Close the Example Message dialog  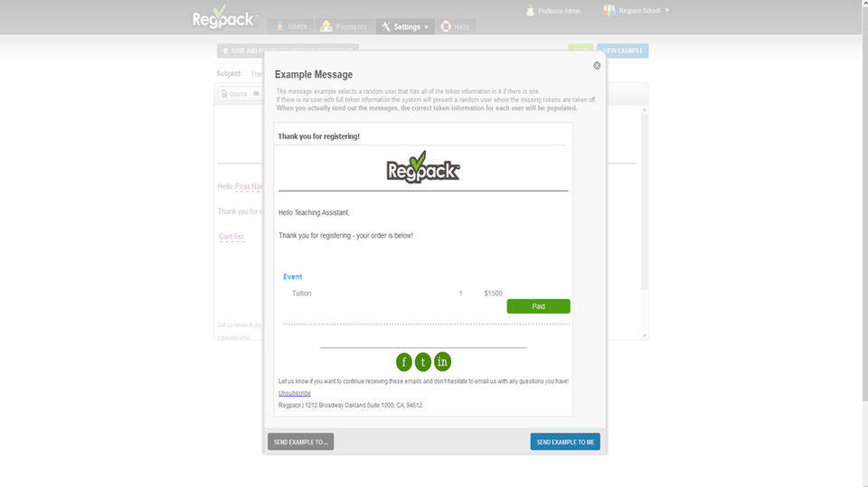[597, 65]
